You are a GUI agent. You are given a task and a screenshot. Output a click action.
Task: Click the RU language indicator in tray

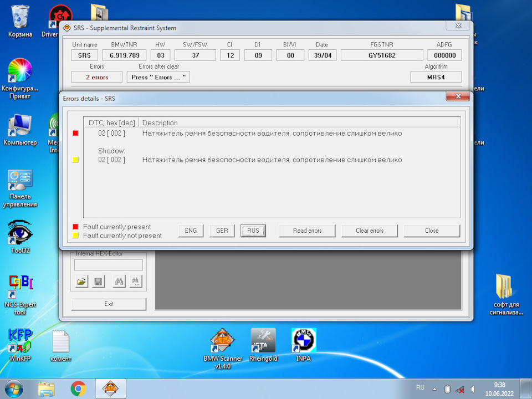(x=420, y=387)
